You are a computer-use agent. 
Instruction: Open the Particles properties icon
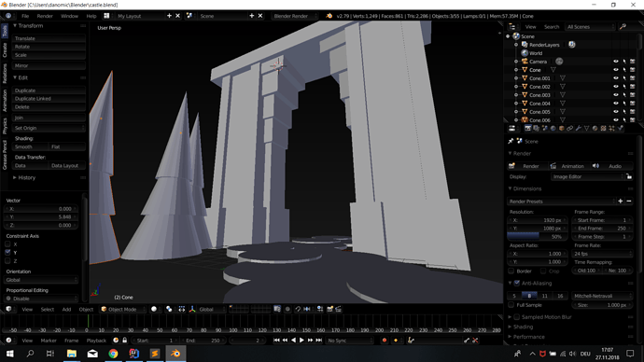click(x=611, y=129)
